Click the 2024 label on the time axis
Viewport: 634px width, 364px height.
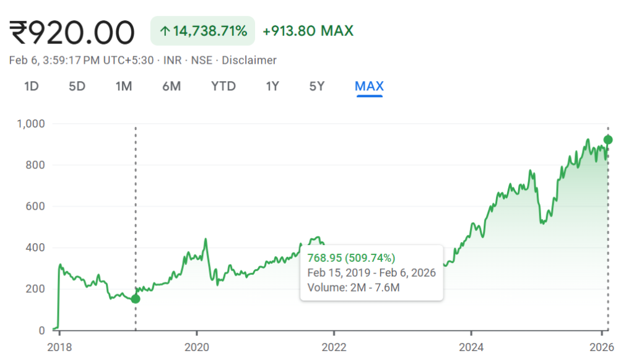471,347
